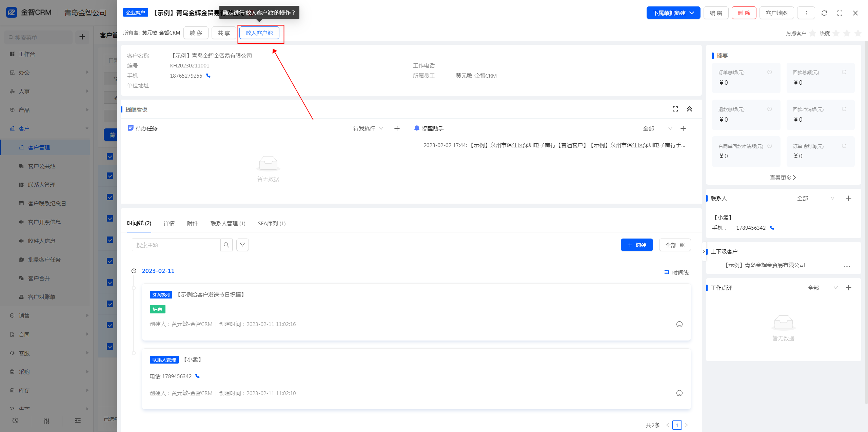Open history icon at sidebar bottom
Image resolution: width=868 pixels, height=432 pixels.
16,420
